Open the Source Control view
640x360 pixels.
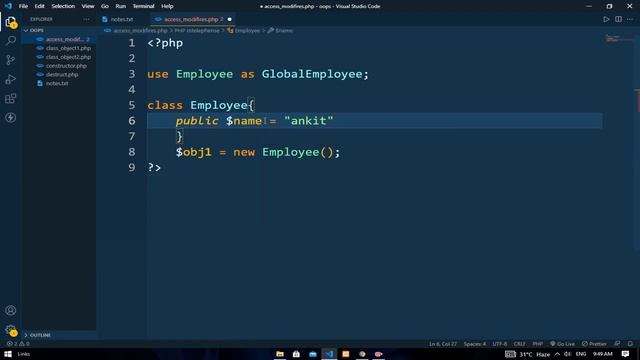click(x=11, y=60)
